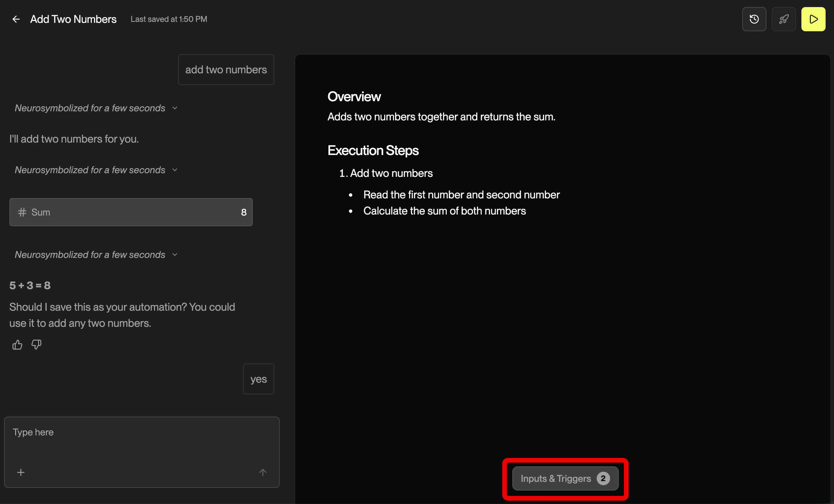This screenshot has height=504, width=834.
Task: Click the thumbs up feedback icon
Action: [x=17, y=345]
